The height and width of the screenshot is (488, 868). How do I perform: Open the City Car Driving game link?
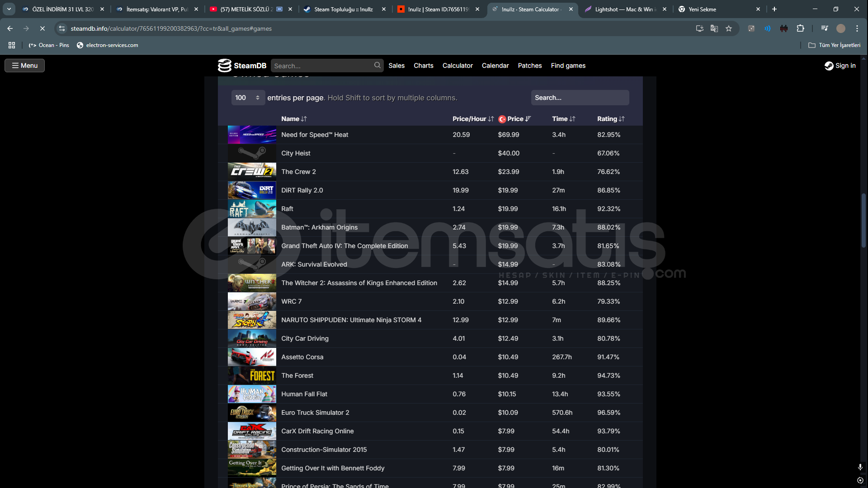[x=305, y=338]
